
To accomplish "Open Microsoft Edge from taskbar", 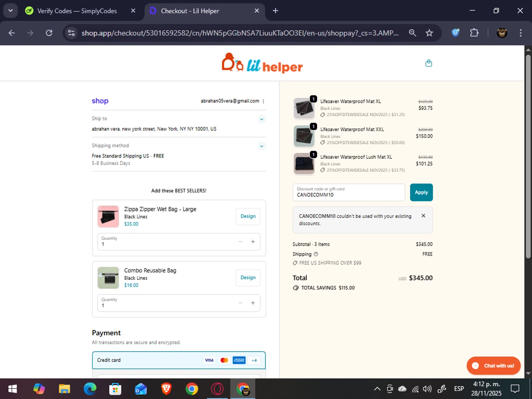I will 90,389.
